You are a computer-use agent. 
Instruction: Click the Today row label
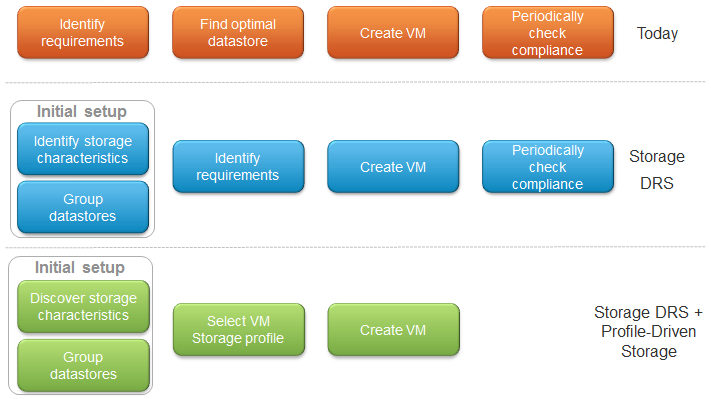657,33
